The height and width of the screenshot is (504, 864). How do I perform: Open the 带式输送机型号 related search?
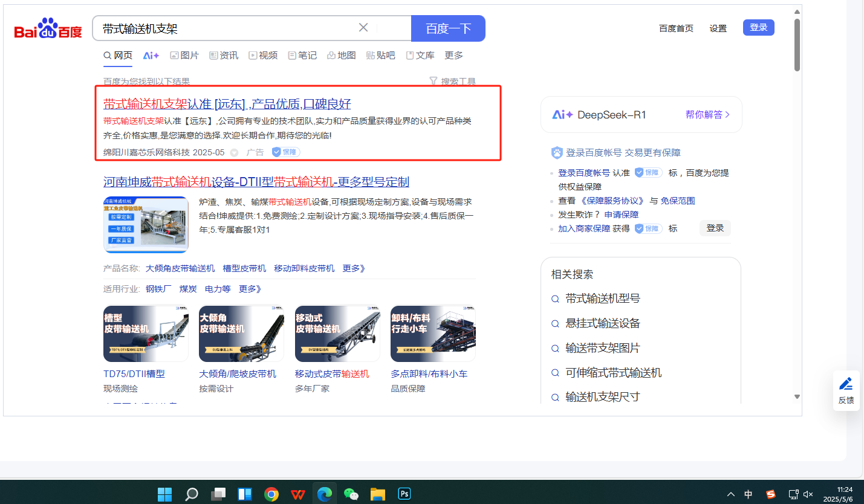[x=602, y=299]
